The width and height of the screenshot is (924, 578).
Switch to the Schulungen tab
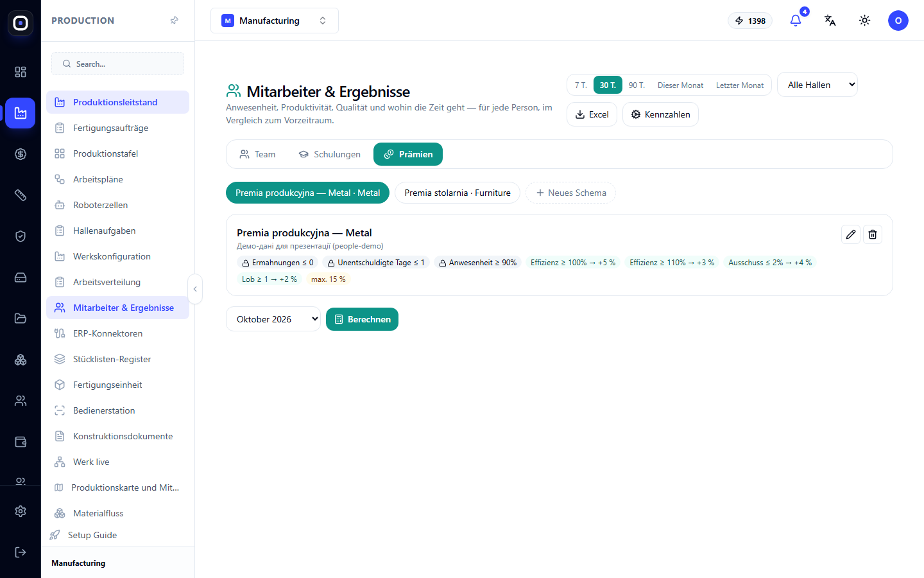[330, 154]
